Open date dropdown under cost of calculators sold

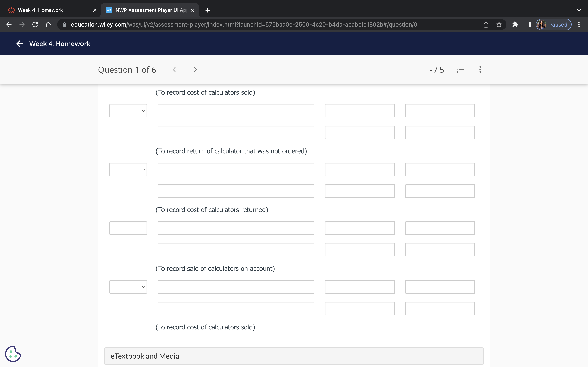(x=128, y=111)
